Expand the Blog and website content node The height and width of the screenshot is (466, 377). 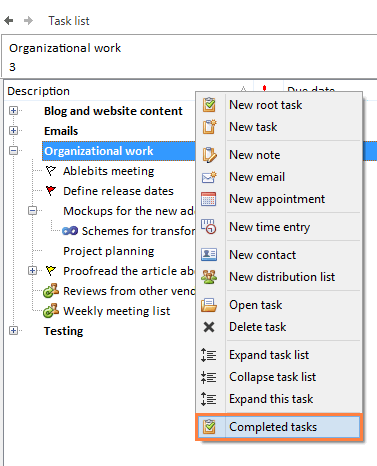pos(13,111)
